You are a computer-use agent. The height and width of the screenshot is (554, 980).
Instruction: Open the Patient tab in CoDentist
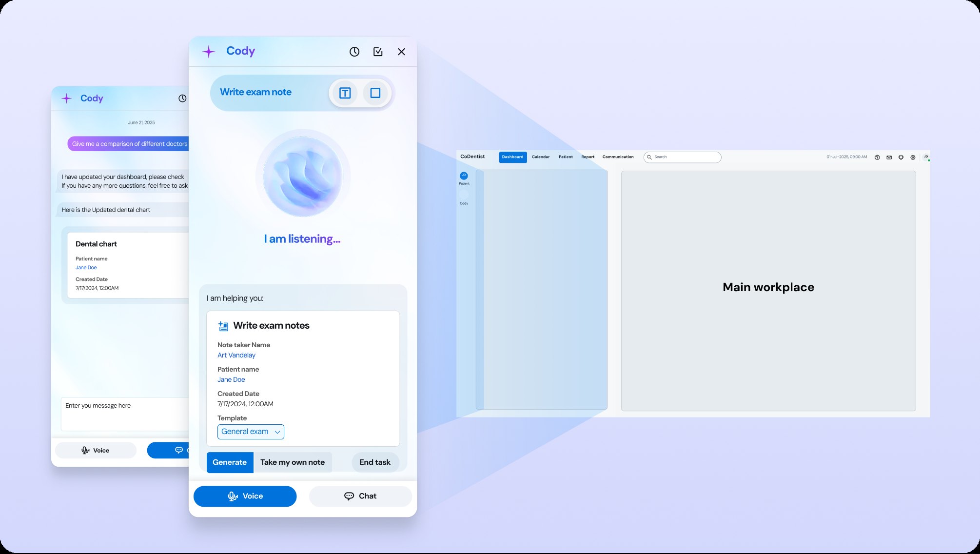566,157
